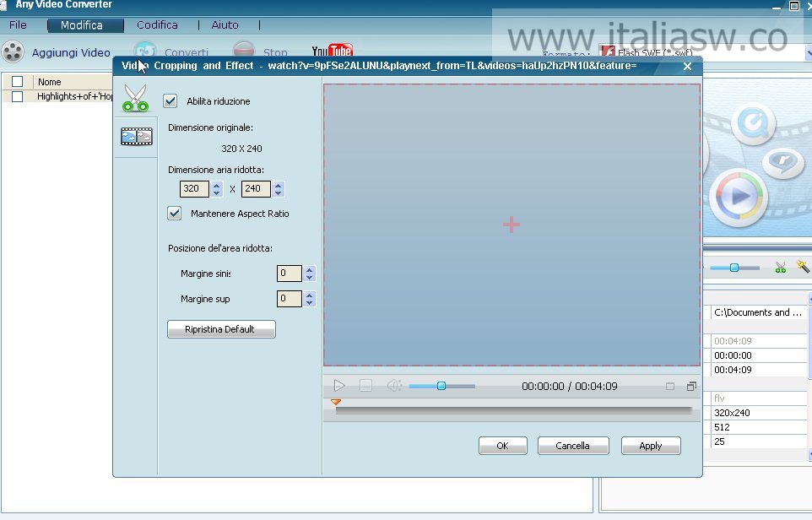Click the 'flv' format cell

pos(759,398)
